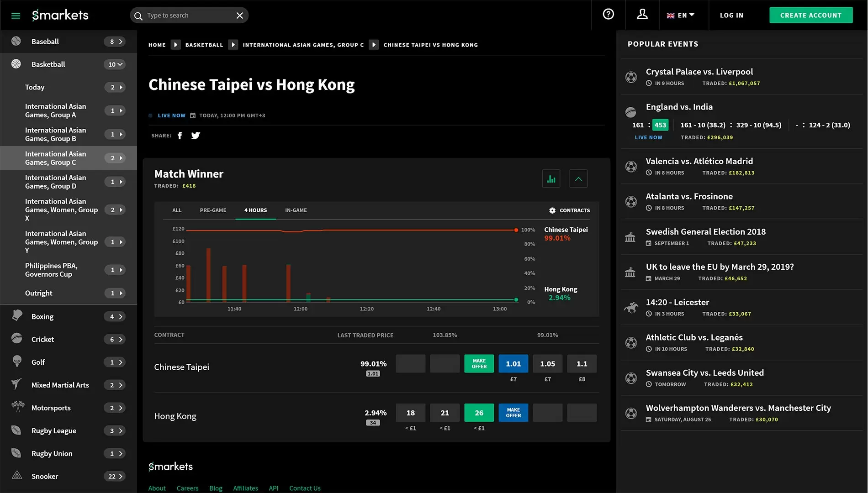Clear the search box with X

tap(239, 16)
